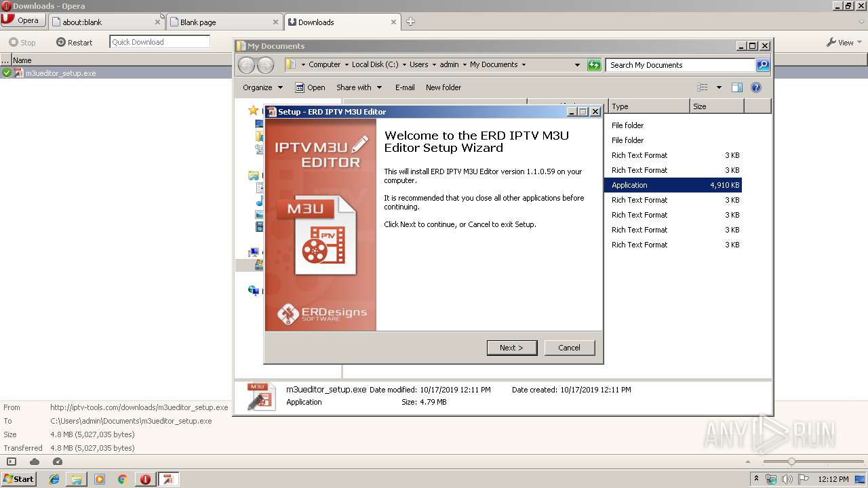Screen dimensions: 868x488
Task: Switch to the Blank page tab
Action: tap(221, 22)
